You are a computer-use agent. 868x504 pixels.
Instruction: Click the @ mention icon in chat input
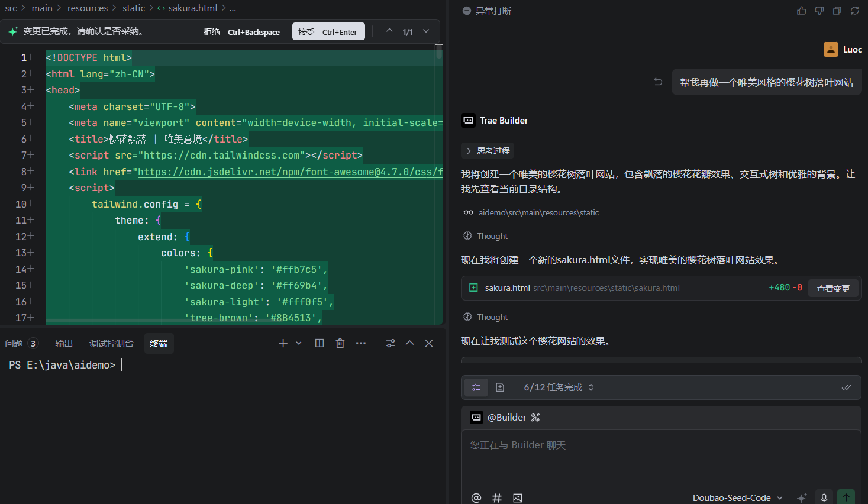(x=476, y=498)
